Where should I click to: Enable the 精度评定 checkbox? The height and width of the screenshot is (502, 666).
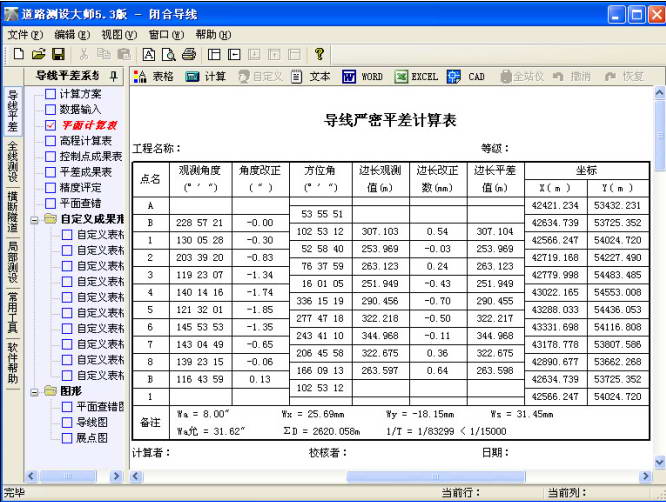click(50, 187)
